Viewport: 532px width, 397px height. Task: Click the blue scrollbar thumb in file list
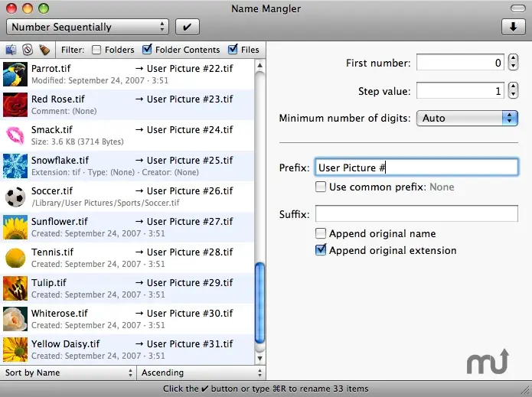[x=259, y=303]
